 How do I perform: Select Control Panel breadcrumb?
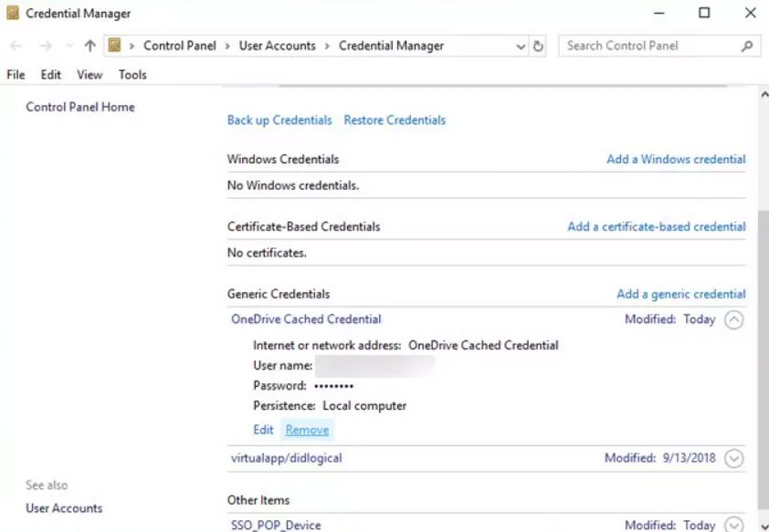click(x=180, y=46)
